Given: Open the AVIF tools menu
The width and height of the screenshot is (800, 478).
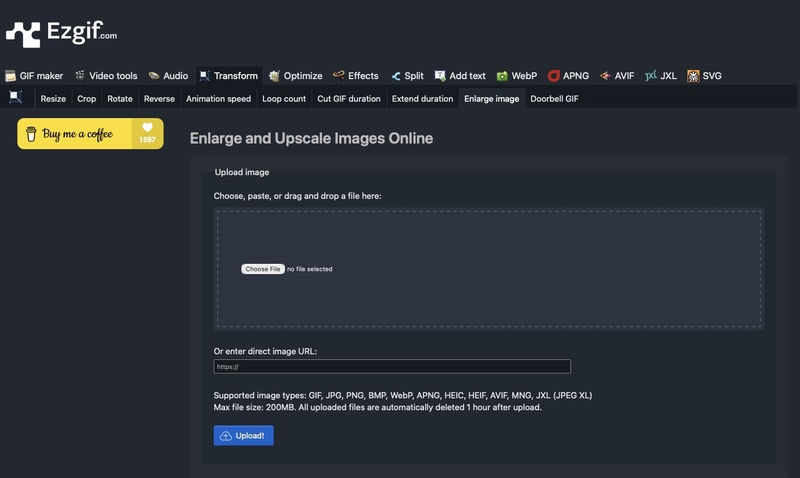Looking at the screenshot, I should [x=617, y=76].
